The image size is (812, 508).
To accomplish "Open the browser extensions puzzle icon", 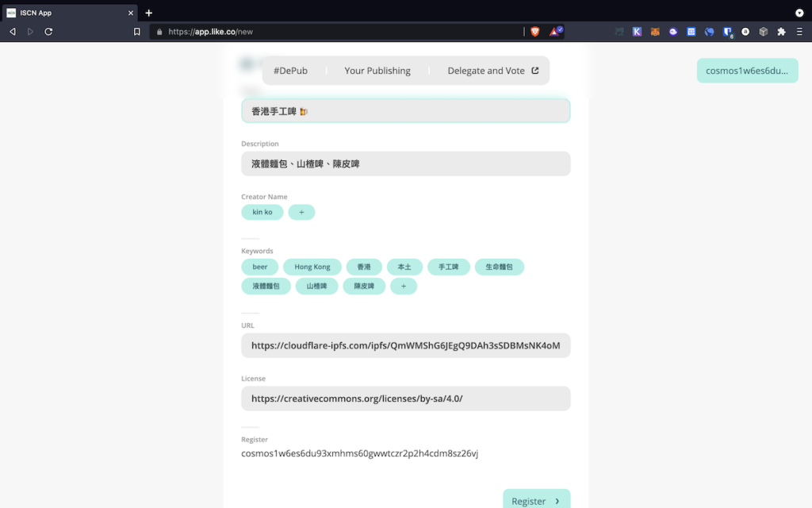I will [x=781, y=31].
